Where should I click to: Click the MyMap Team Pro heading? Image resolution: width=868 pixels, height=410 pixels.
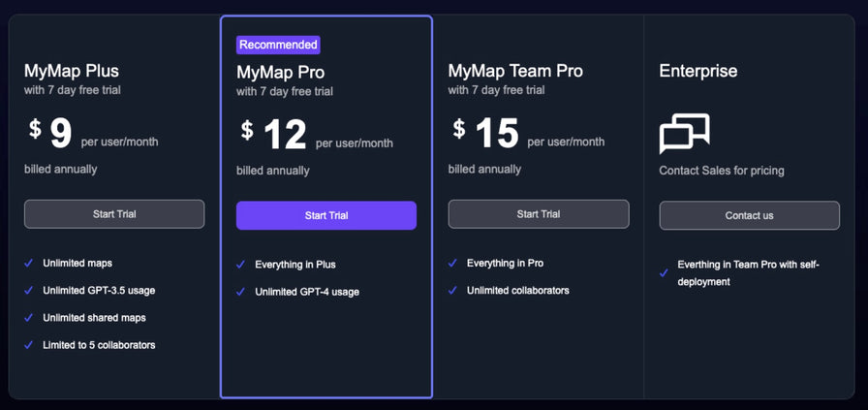coord(515,71)
